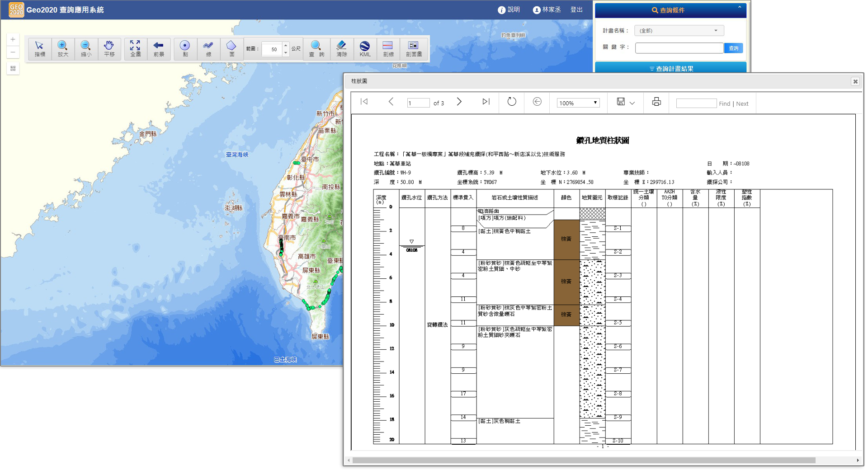Select the 面 polygon drawing tool

231,49
